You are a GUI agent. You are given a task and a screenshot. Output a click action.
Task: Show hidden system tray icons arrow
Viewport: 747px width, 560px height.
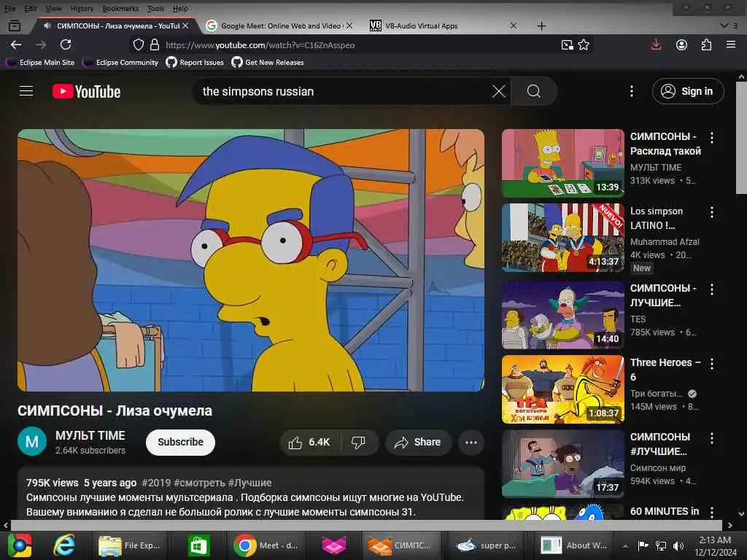click(625, 545)
